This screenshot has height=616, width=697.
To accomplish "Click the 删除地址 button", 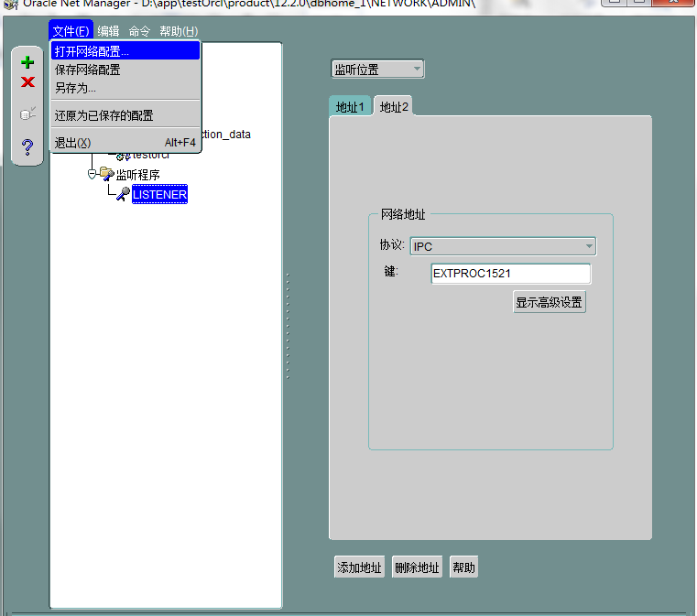I will 417,567.
